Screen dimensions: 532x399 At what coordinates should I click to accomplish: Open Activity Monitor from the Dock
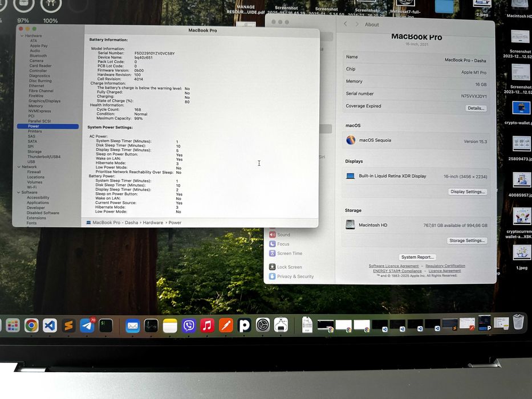151,325
